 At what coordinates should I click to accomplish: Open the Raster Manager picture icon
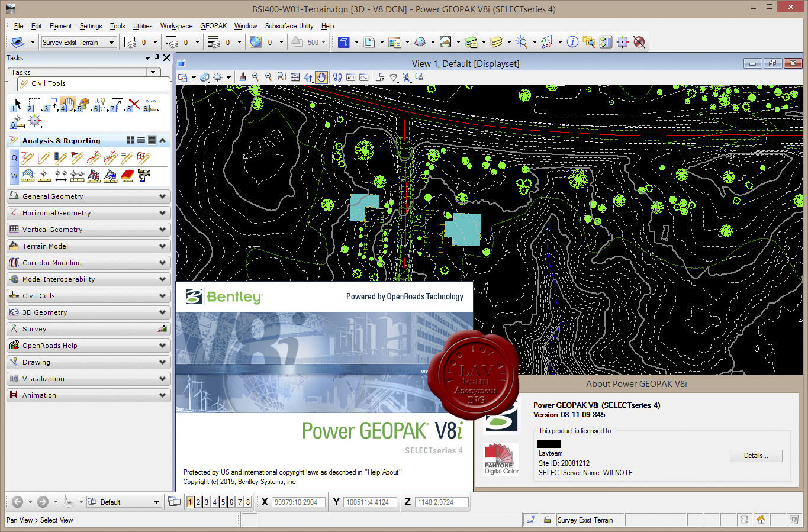click(x=446, y=42)
